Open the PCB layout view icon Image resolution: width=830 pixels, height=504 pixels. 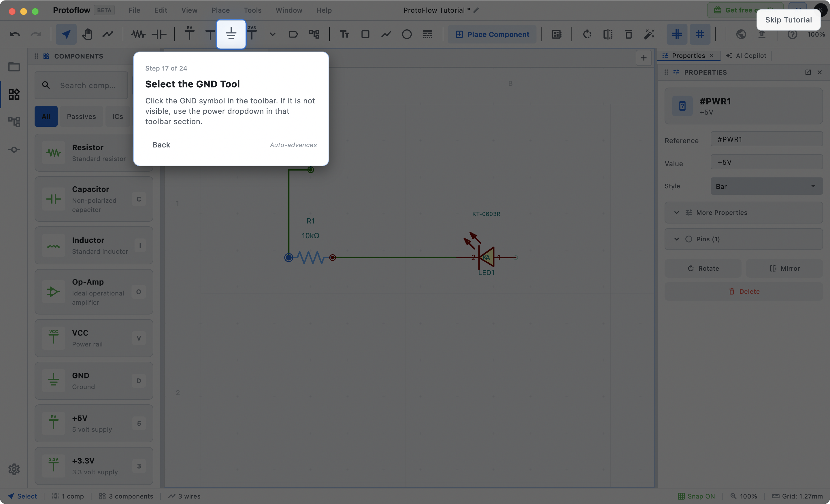557,34
